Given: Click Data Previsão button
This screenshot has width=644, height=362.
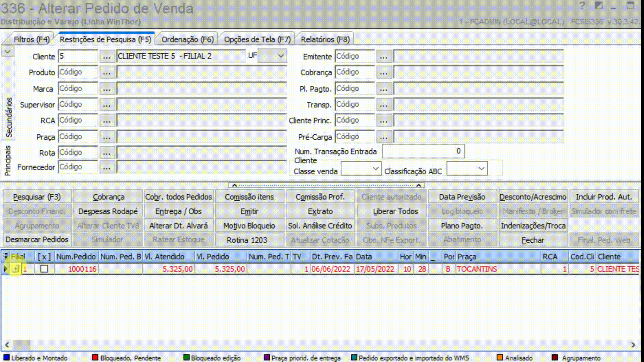Looking at the screenshot, I should pyautogui.click(x=462, y=197).
